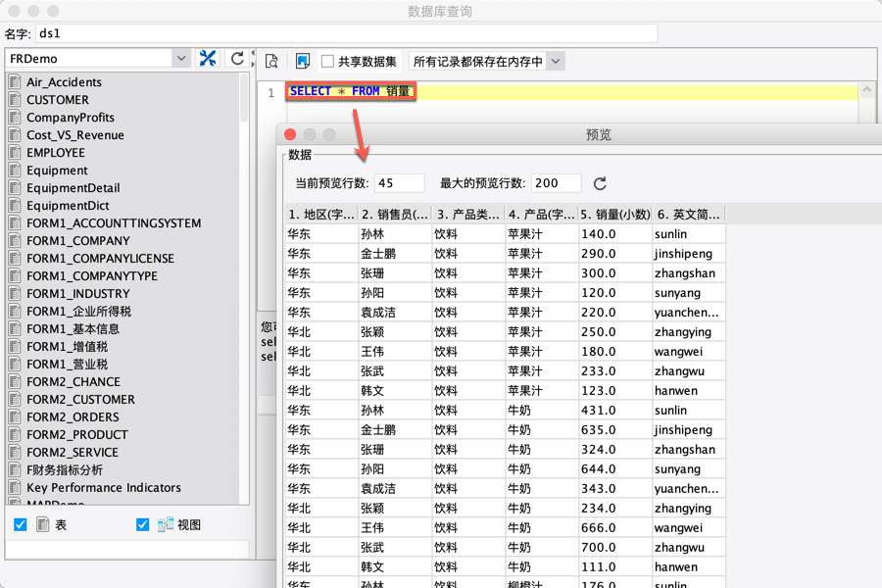Viewport: 882px width, 588px height.
Task: Select the FORM2_CHANCE table
Action: click(73, 381)
